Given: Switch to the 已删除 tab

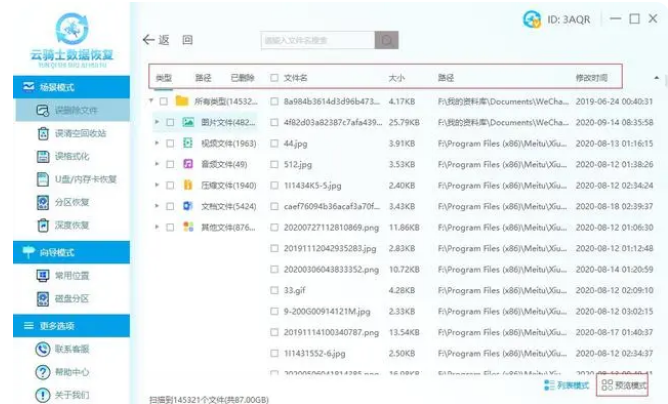Looking at the screenshot, I should click(x=242, y=78).
